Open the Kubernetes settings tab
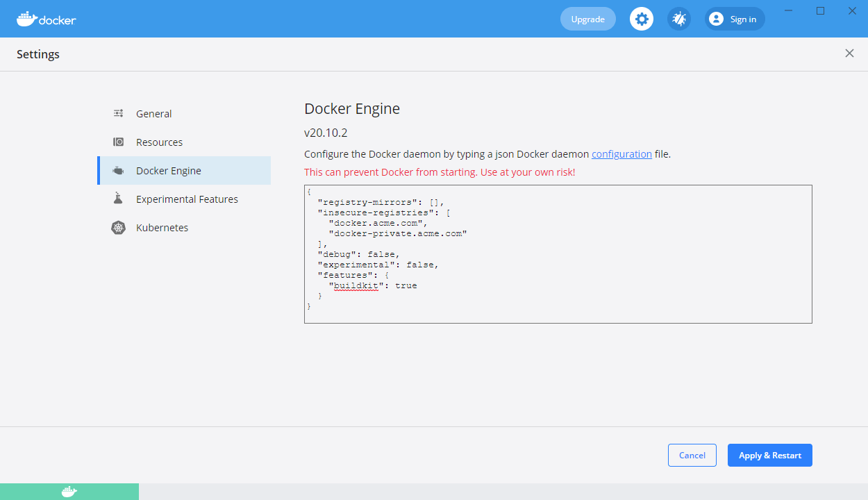 pos(184,227)
